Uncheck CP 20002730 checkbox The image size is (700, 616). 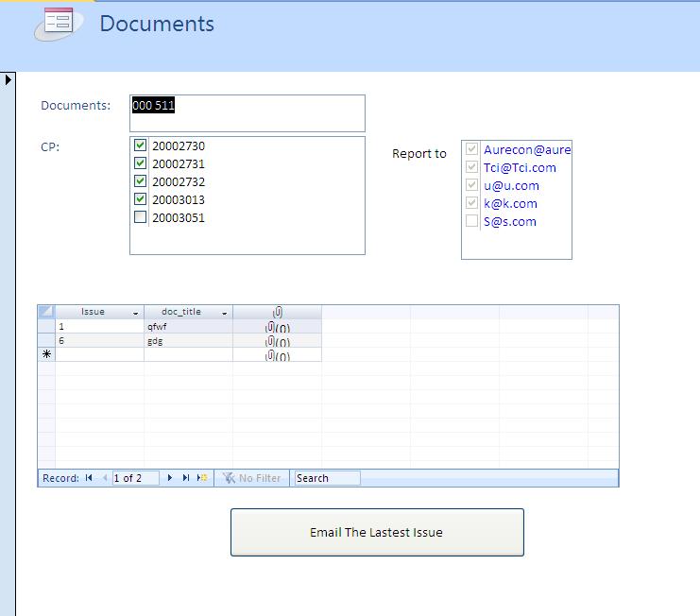pyautogui.click(x=141, y=146)
